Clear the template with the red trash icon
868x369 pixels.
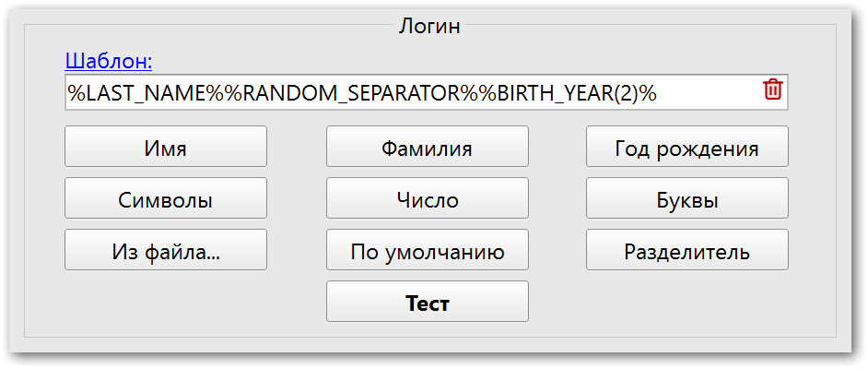[773, 89]
